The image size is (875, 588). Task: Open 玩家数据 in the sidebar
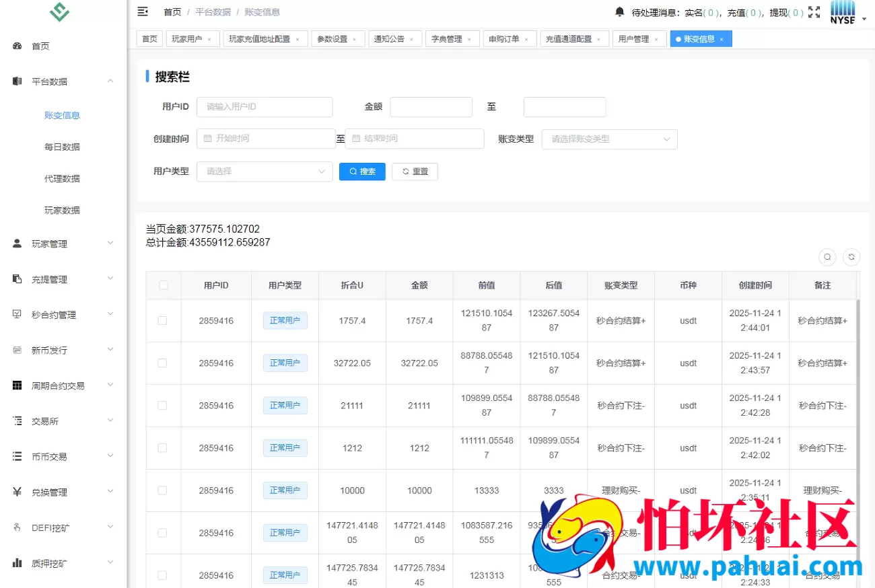(62, 210)
